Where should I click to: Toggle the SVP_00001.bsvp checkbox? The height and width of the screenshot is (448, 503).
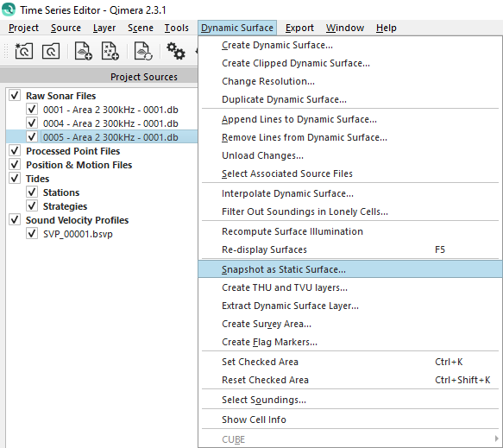32,234
